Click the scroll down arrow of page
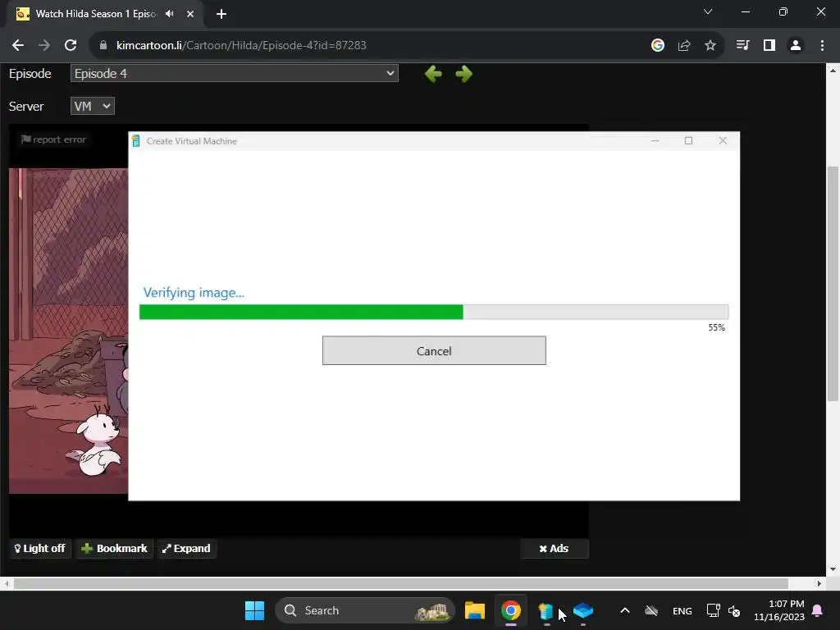This screenshot has height=630, width=840. [x=833, y=569]
